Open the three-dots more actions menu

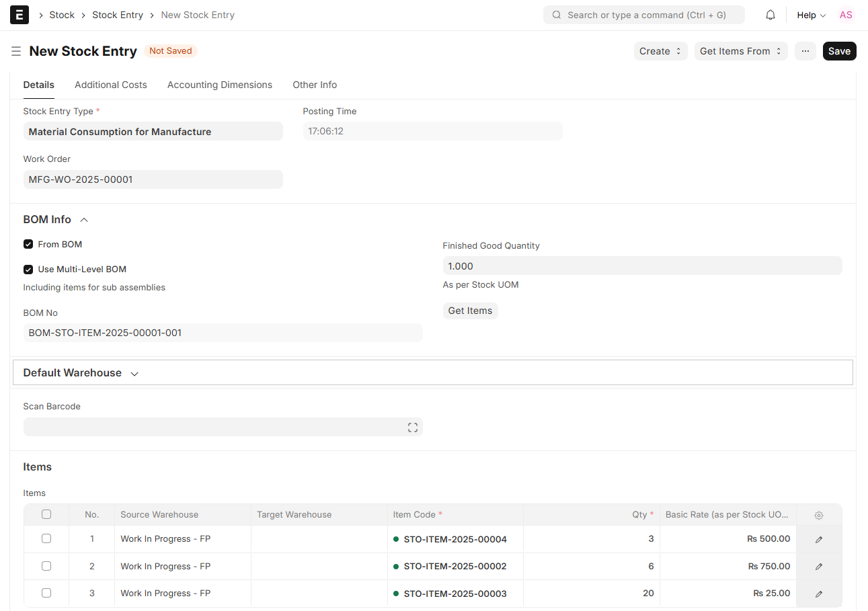(x=805, y=51)
